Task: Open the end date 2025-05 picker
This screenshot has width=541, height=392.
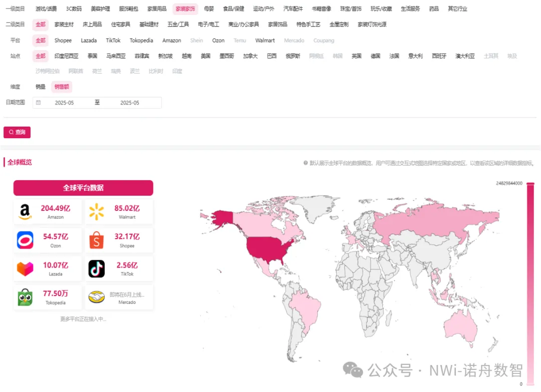Action: [130, 103]
